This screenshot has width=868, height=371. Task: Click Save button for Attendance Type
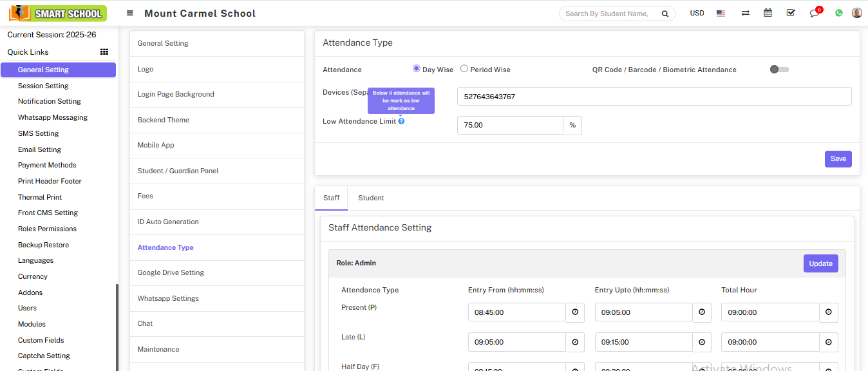(838, 159)
